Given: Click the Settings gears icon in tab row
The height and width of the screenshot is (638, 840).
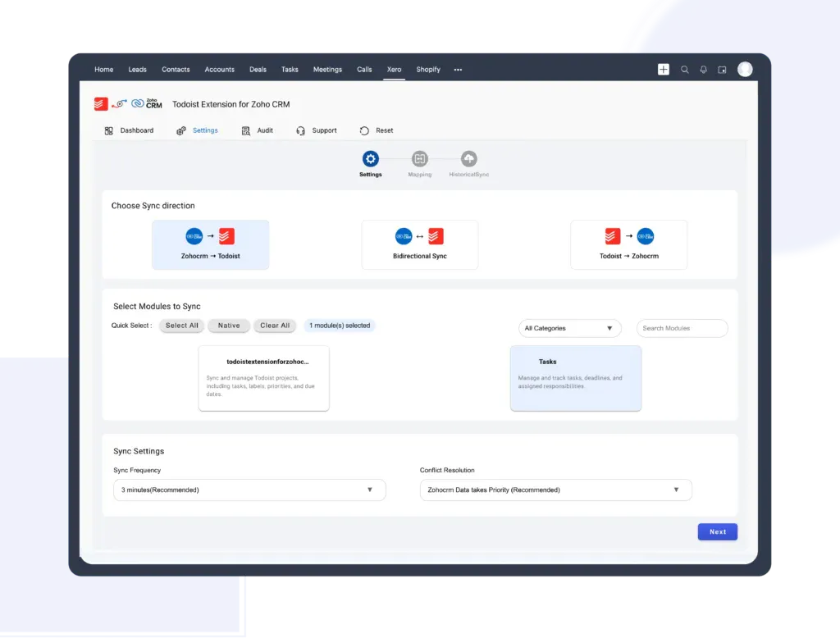Looking at the screenshot, I should [181, 130].
